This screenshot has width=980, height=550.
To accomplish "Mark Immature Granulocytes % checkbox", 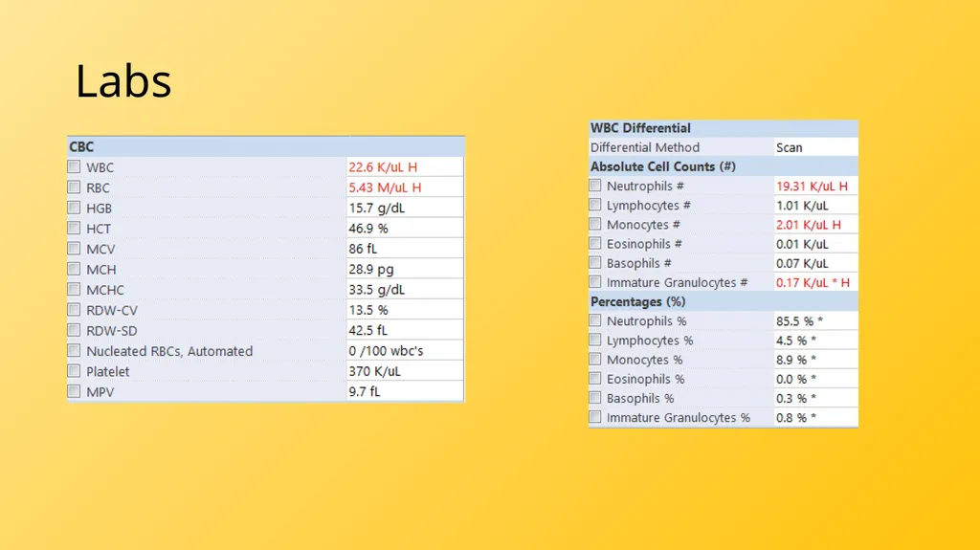I will tap(595, 417).
